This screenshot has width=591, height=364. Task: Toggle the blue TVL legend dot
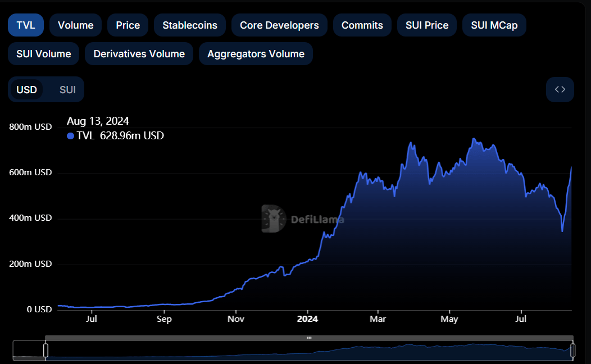pos(70,135)
